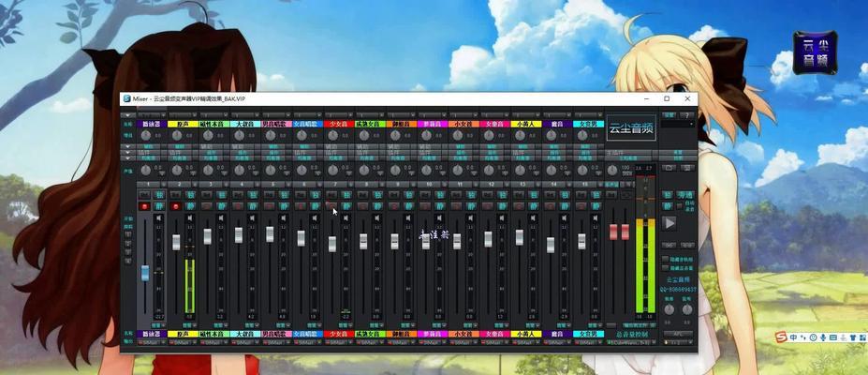This screenshot has width=868, height=375.
Task: Open the 设置 settings button
Action: [x=669, y=115]
